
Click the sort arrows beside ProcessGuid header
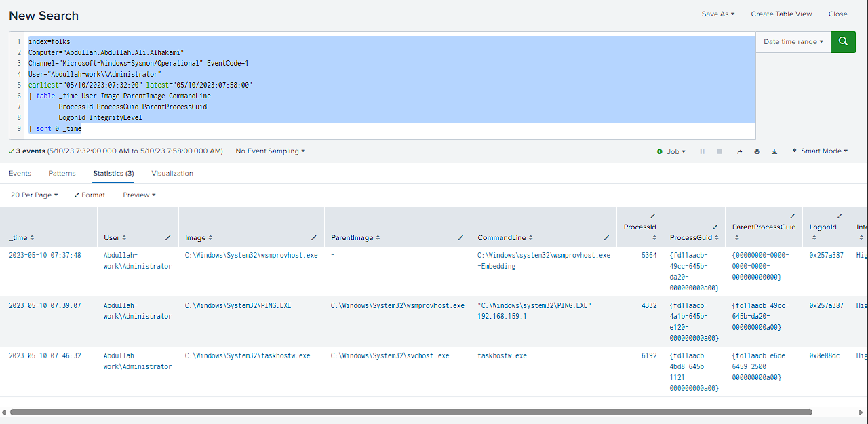tap(716, 238)
